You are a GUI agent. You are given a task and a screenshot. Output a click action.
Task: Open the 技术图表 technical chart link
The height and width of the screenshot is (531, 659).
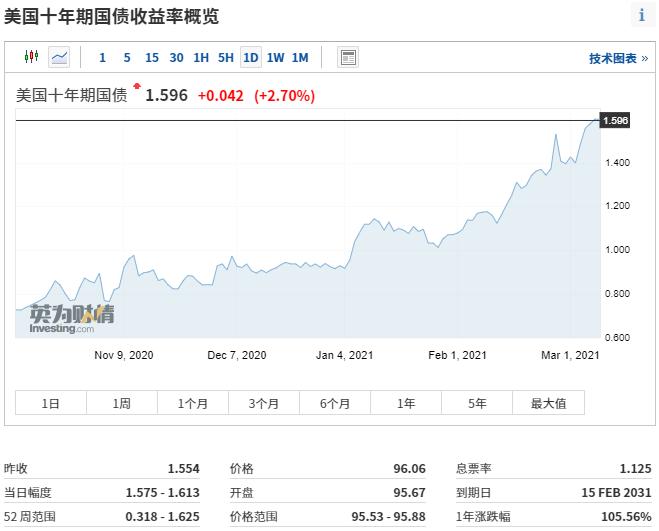(x=616, y=58)
